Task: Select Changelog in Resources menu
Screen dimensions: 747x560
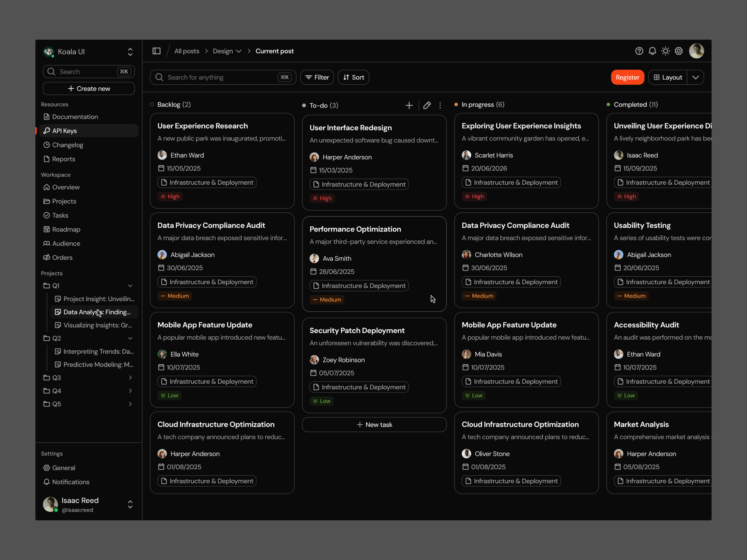Action: tap(67, 145)
